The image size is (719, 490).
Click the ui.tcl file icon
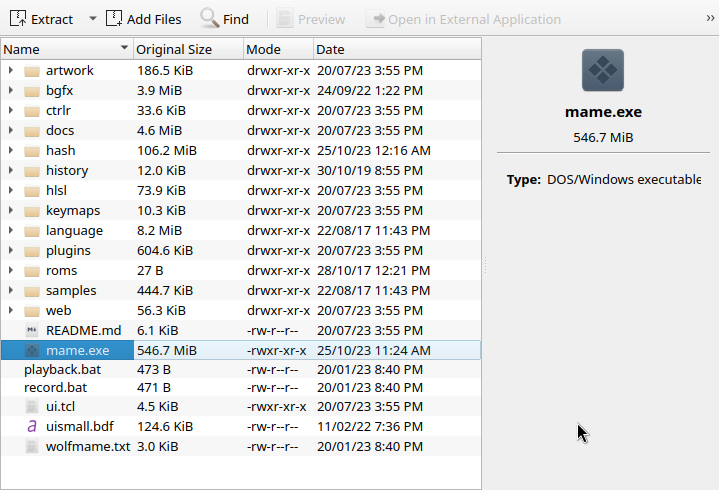(x=32, y=407)
